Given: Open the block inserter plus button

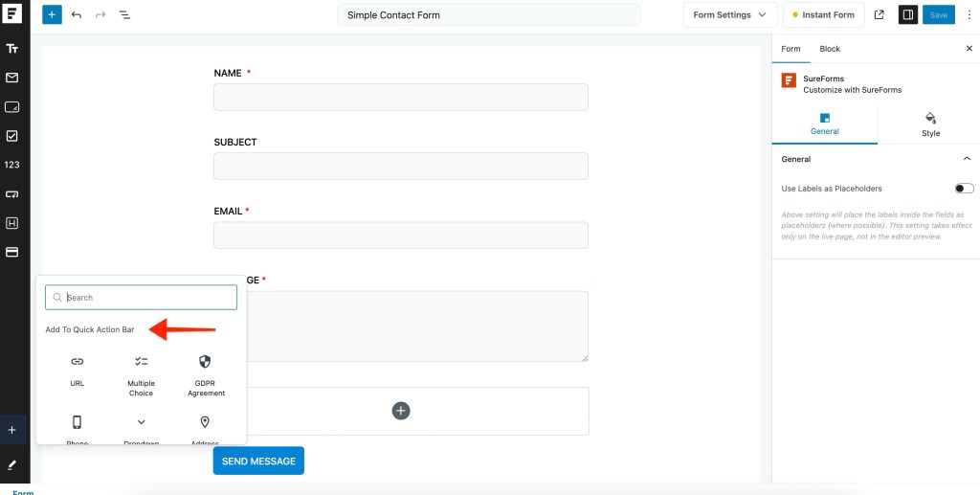Looking at the screenshot, I should pos(52,14).
